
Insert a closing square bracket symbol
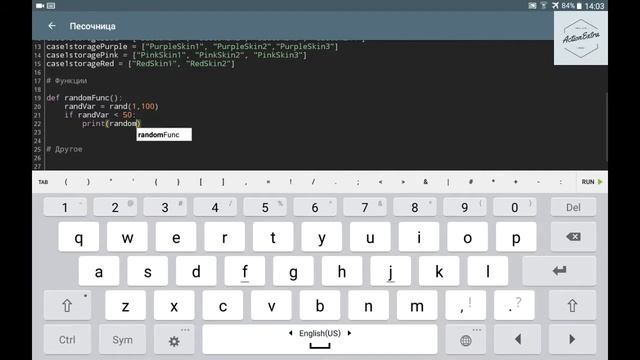pyautogui.click(x=223, y=182)
